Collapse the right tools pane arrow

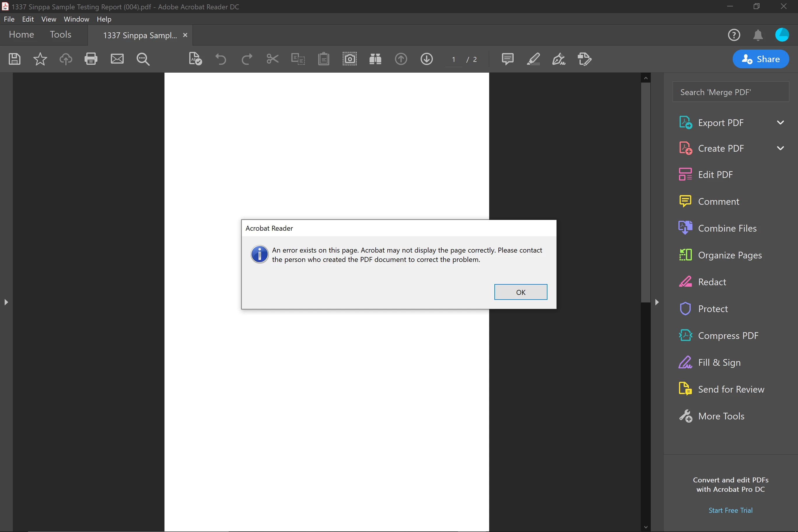tap(657, 302)
